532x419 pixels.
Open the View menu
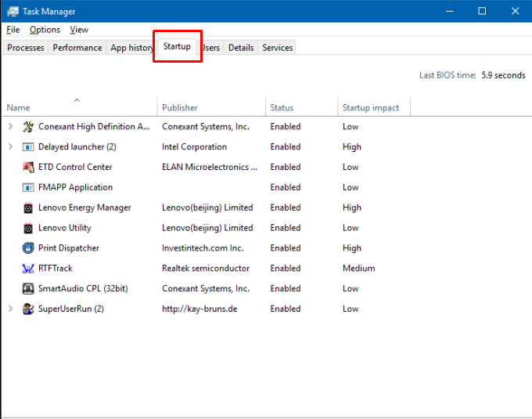pos(79,30)
